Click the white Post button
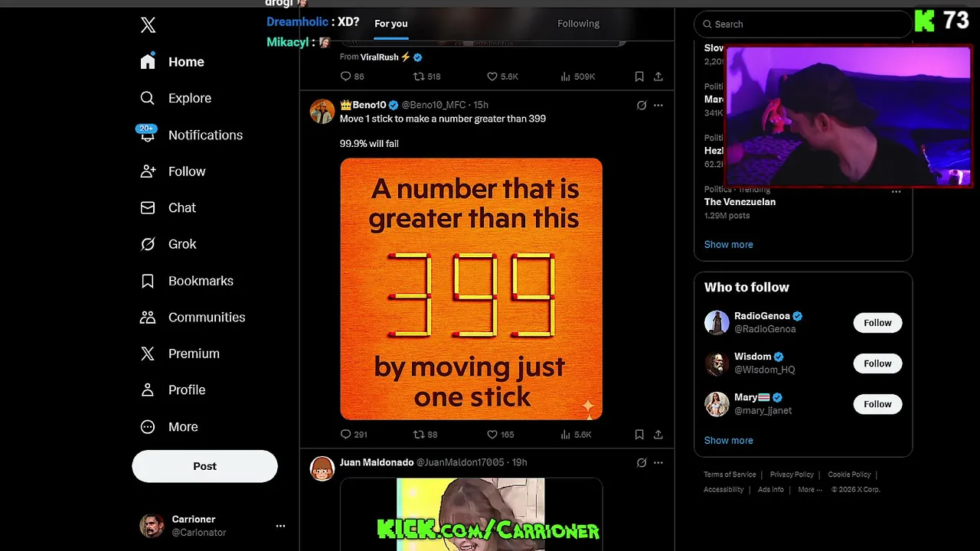 (x=204, y=466)
